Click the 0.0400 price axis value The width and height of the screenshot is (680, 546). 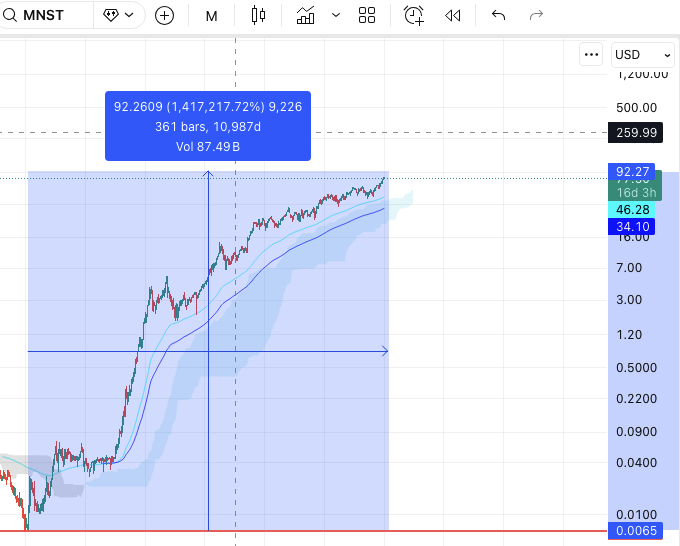tap(636, 463)
